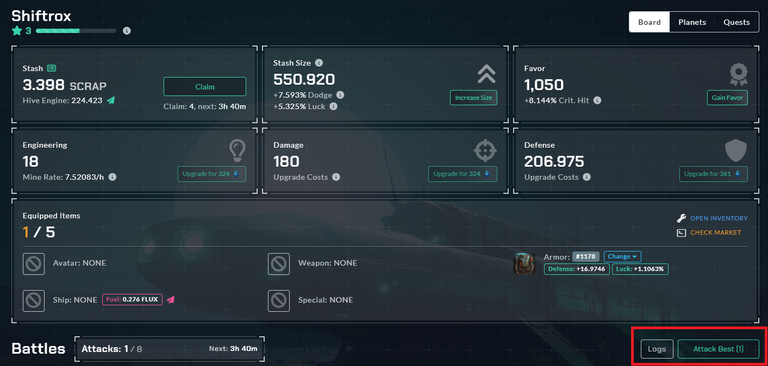Open the Check Market link

coord(716,233)
